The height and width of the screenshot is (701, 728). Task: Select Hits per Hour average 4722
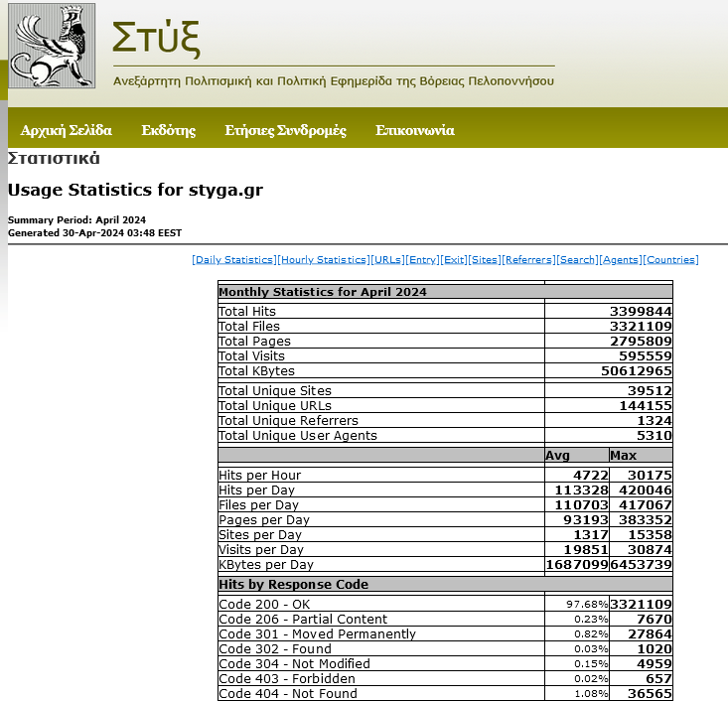591,475
